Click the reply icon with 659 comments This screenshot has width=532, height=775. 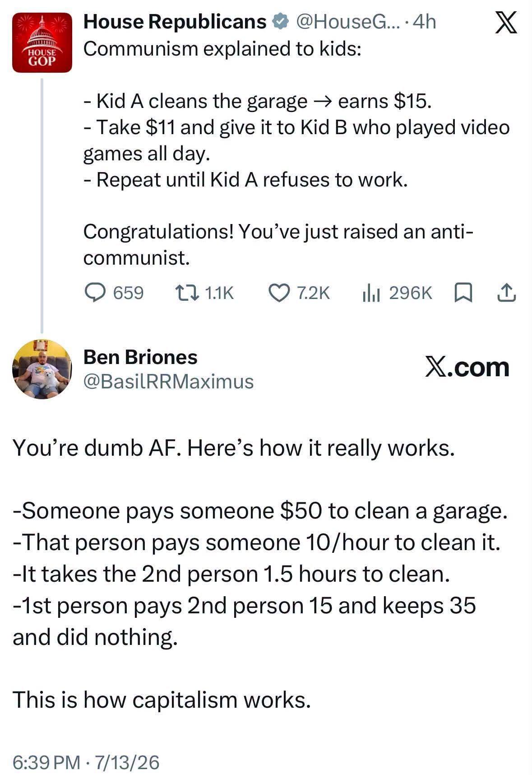[x=95, y=292]
